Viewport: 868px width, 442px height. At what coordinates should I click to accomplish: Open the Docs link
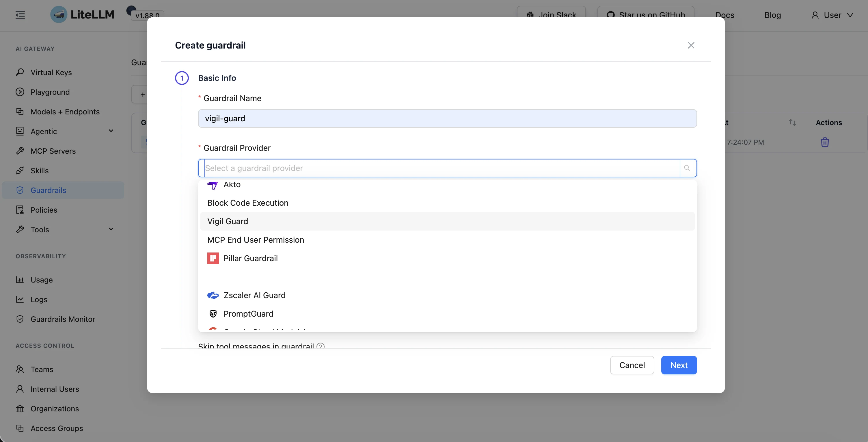coord(724,15)
